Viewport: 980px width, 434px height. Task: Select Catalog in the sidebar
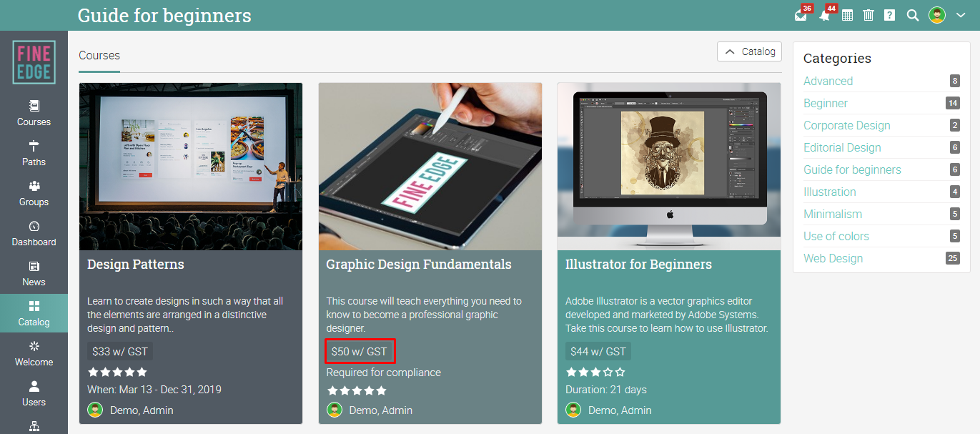click(x=34, y=314)
